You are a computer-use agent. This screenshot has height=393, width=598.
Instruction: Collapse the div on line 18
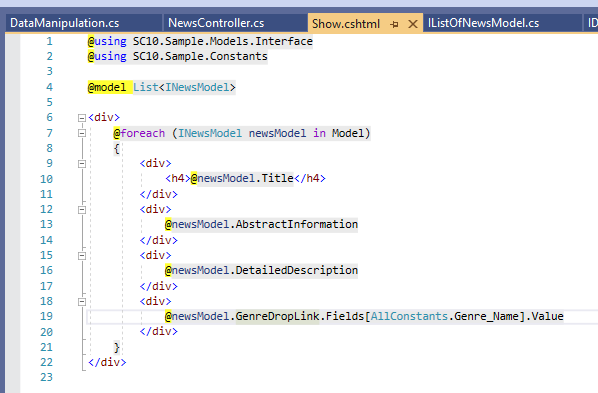click(82, 302)
